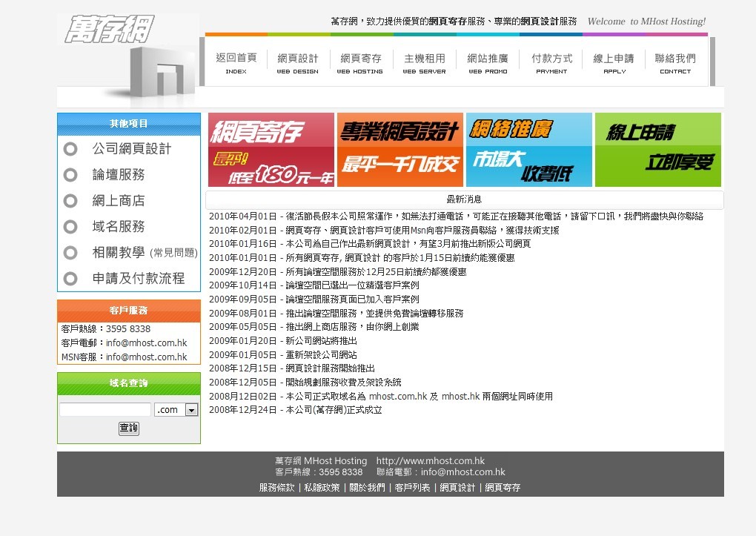The image size is (756, 536).
Task: Open 相關教學 (常見問題) sidebar link
Action: [x=145, y=253]
